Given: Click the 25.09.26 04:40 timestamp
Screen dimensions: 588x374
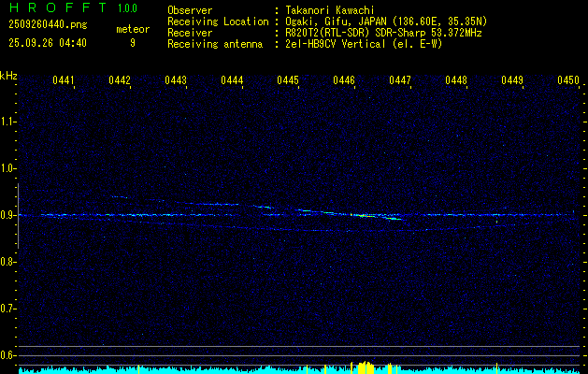Looking at the screenshot, I should coord(47,43).
